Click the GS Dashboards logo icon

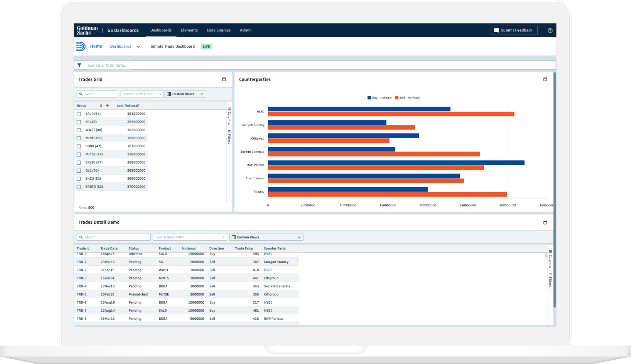[81, 46]
